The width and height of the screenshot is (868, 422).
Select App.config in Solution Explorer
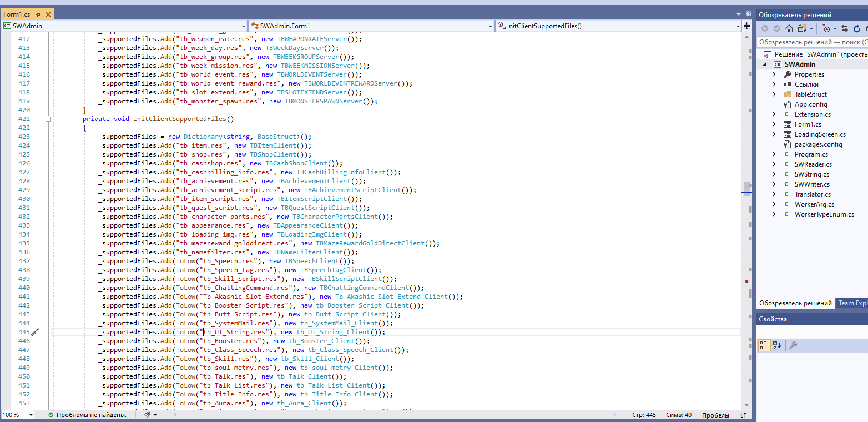(x=811, y=104)
